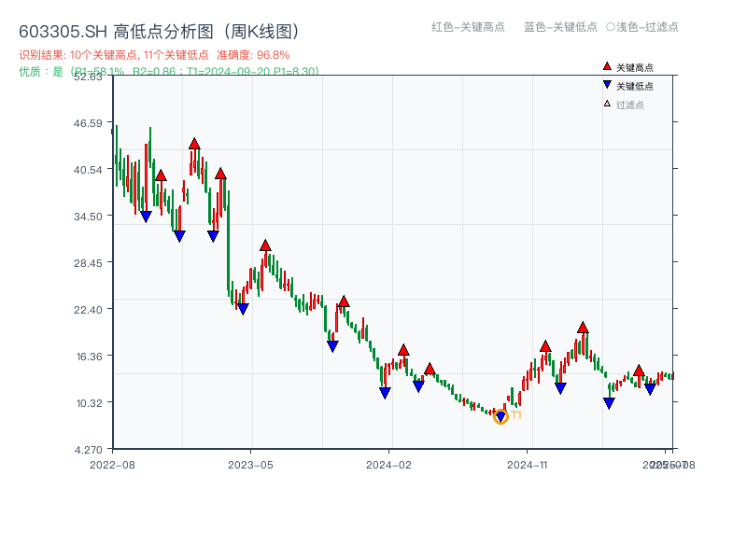
Task: Click the blue low-point triangle near the T1 circle
Action: (x=500, y=416)
